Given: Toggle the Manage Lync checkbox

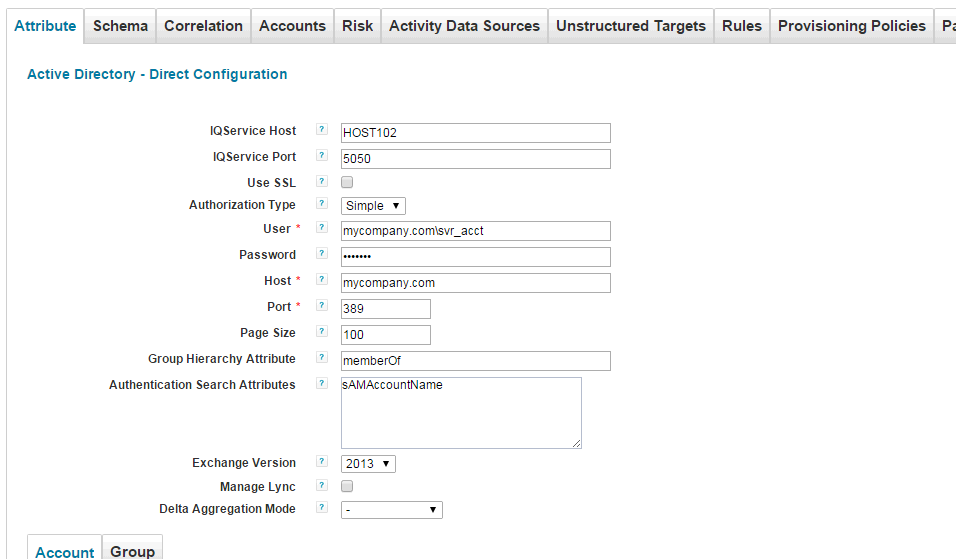Looking at the screenshot, I should click(x=347, y=487).
